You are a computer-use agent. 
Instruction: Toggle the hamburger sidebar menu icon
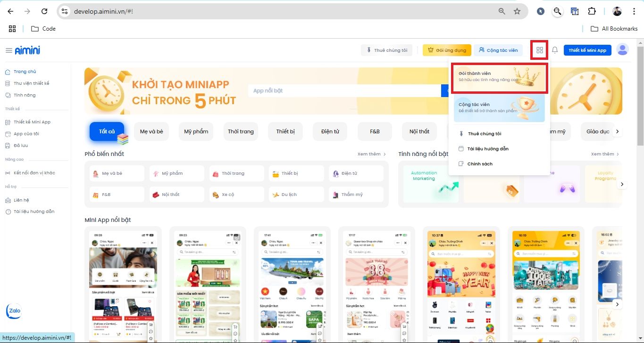point(8,50)
